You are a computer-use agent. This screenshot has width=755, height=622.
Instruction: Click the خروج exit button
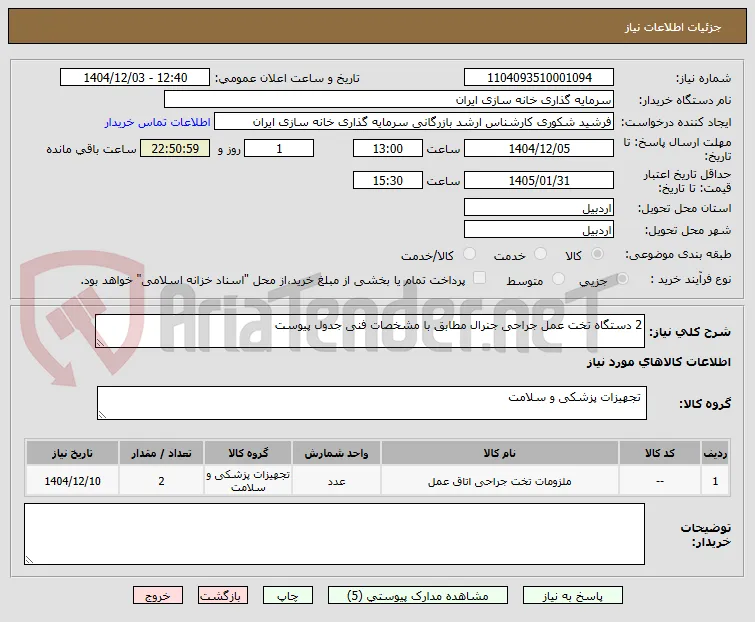pyautogui.click(x=158, y=596)
